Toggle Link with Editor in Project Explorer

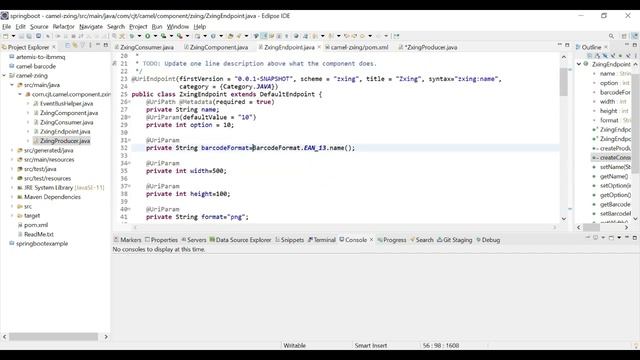[x=75, y=45]
